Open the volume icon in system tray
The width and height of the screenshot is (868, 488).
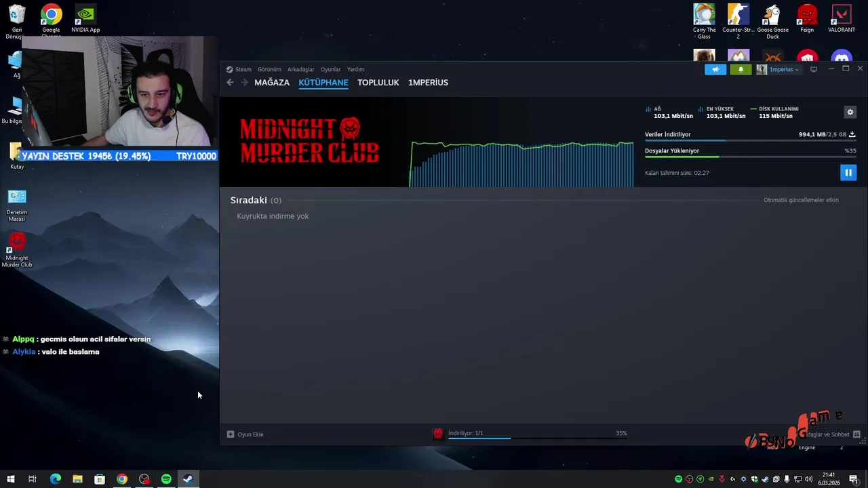pyautogui.click(x=808, y=479)
